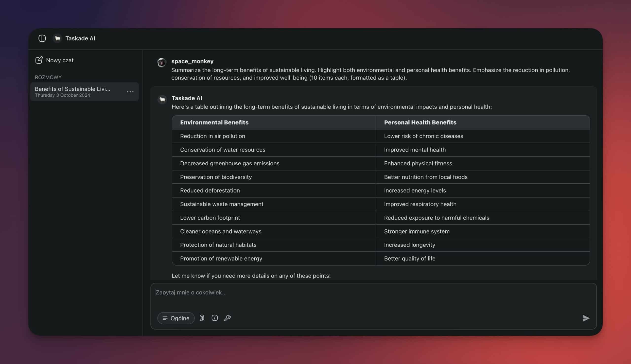
Task: Click the Taskade AI response avatar
Action: pos(162,99)
